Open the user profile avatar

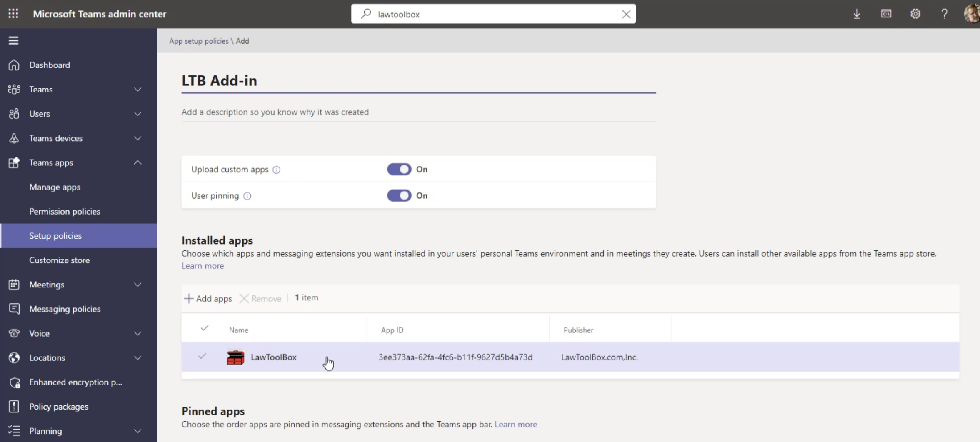pyautogui.click(x=972, y=14)
